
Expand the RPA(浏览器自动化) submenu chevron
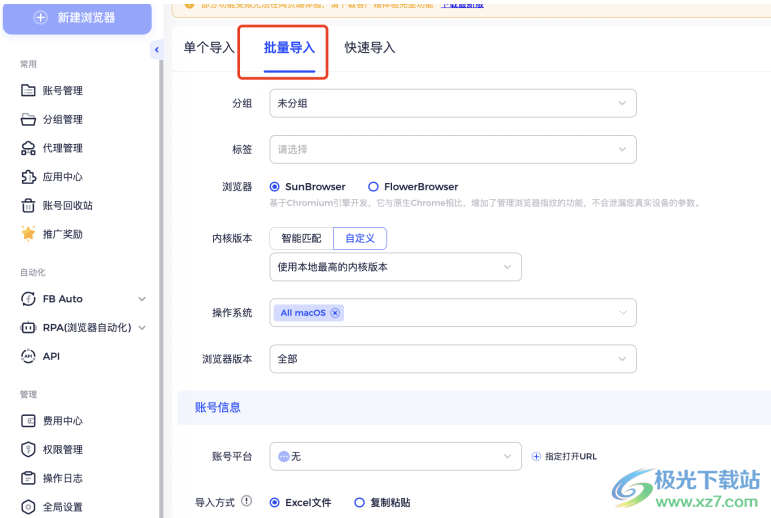pyautogui.click(x=142, y=328)
